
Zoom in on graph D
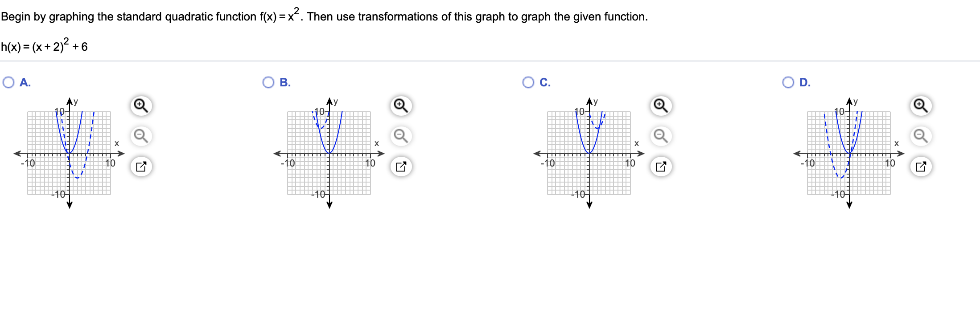921,106
